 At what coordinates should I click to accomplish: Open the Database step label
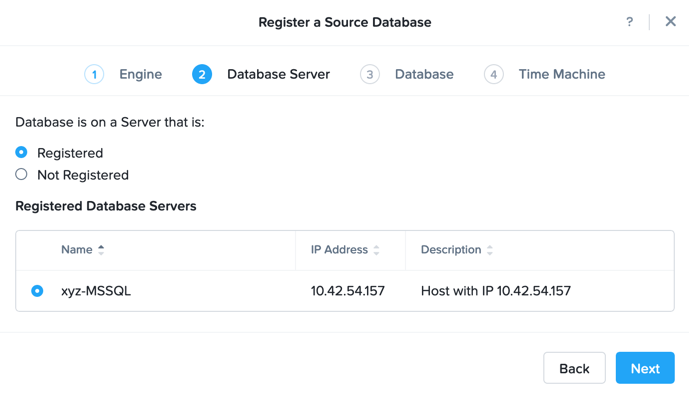tap(424, 74)
